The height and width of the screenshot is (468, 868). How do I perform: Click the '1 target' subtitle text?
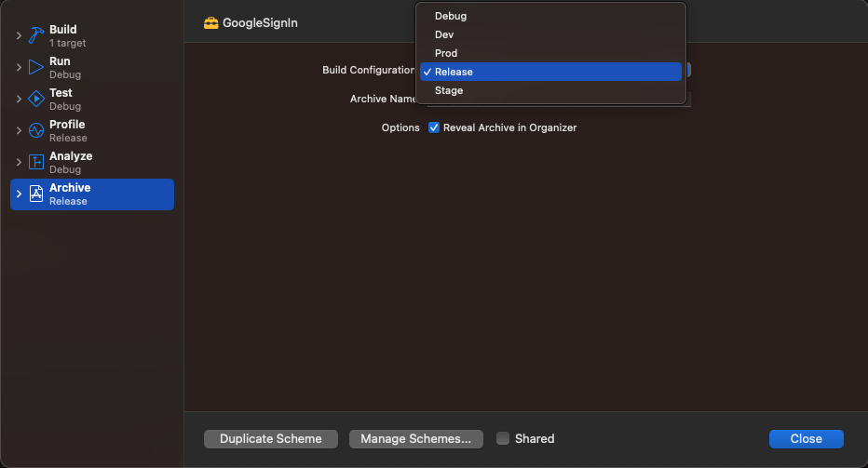68,43
